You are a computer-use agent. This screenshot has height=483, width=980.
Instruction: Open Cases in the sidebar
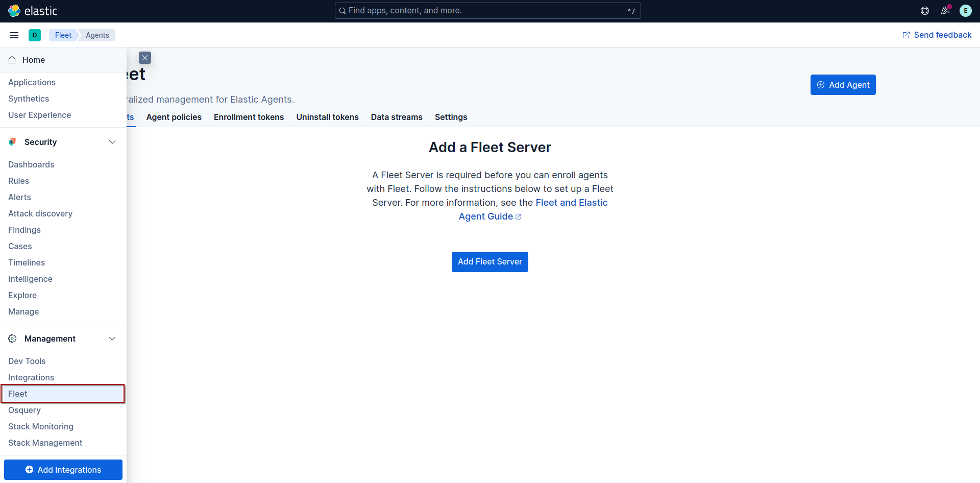coord(20,246)
